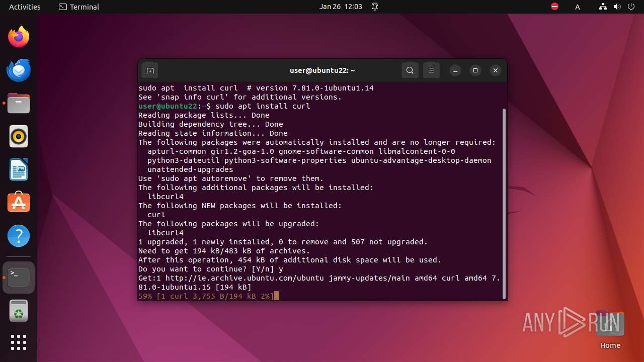The height and width of the screenshot is (362, 644).
Task: Click the notification bell icon
Action: pyautogui.click(x=375, y=7)
